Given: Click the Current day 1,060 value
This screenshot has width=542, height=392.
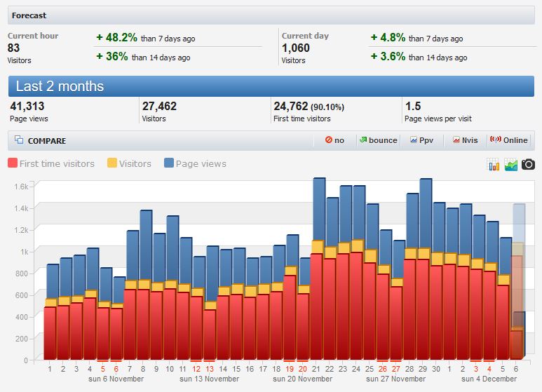Looking at the screenshot, I should (x=296, y=48).
